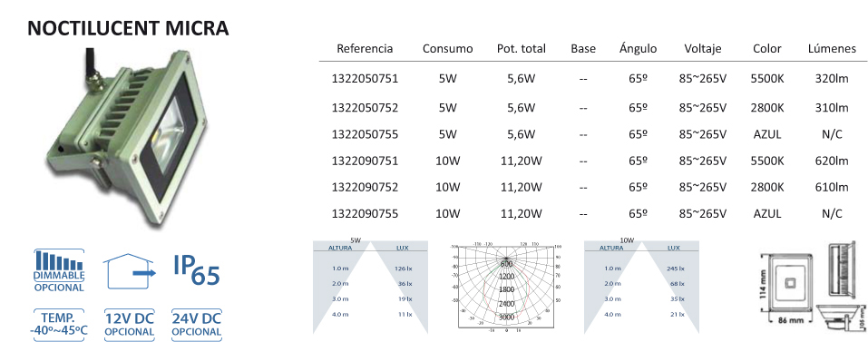Select the Referencia column header
Image resolution: width=868 pixels, height=342 pixels.
(365, 49)
